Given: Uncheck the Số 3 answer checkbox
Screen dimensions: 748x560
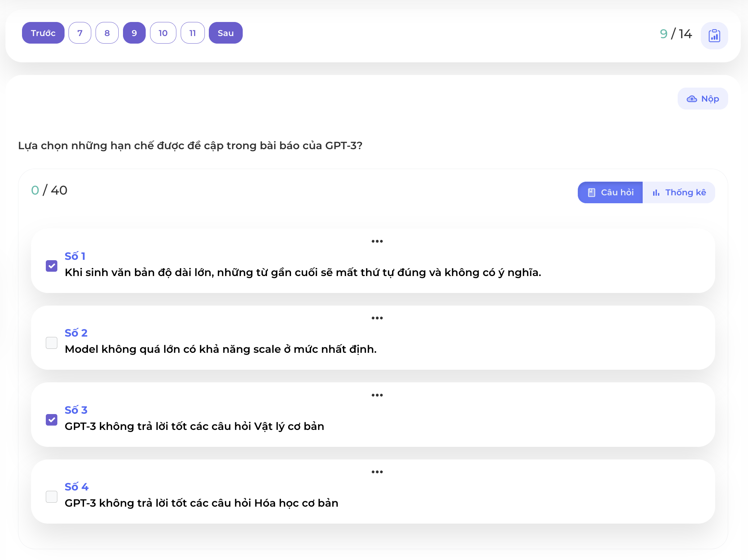Looking at the screenshot, I should tap(52, 420).
